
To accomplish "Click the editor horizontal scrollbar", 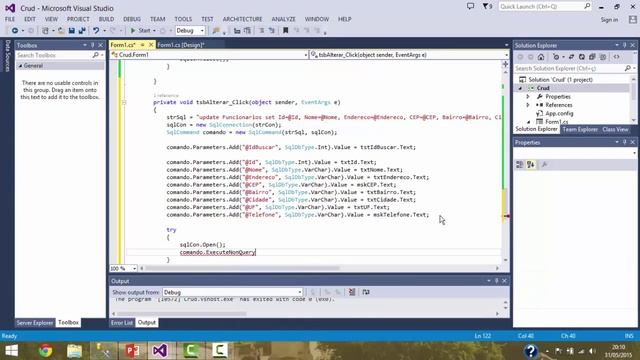I will point(243,268).
